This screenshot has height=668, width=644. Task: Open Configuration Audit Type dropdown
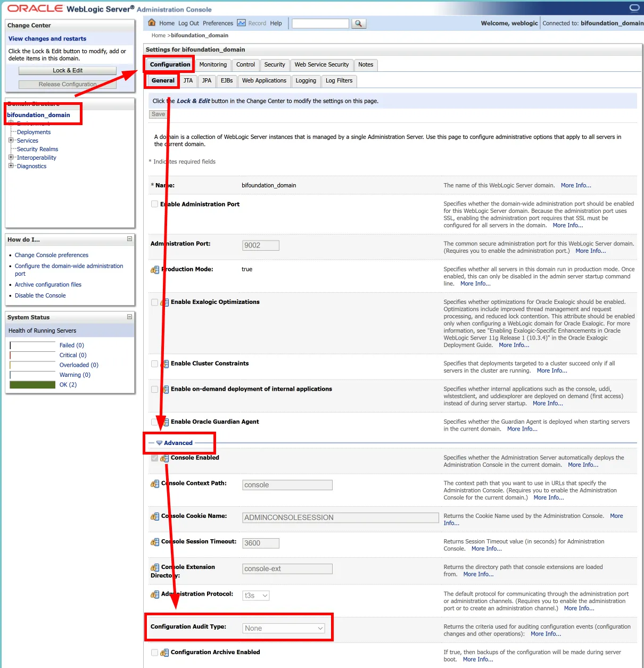(284, 628)
